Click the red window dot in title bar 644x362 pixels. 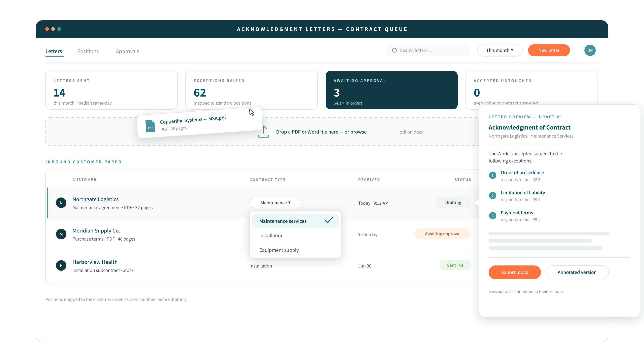47,29
